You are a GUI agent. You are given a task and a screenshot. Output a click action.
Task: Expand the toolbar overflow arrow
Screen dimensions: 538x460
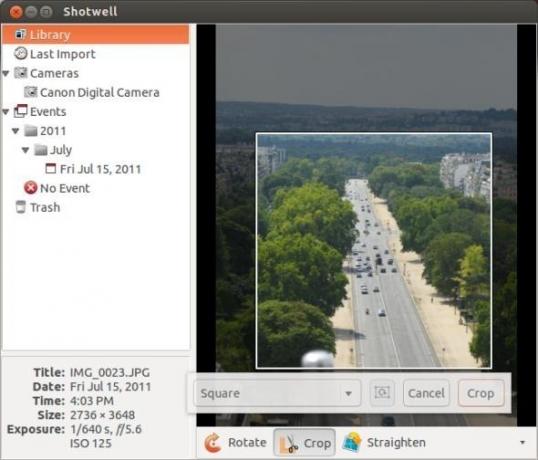pyautogui.click(x=522, y=443)
